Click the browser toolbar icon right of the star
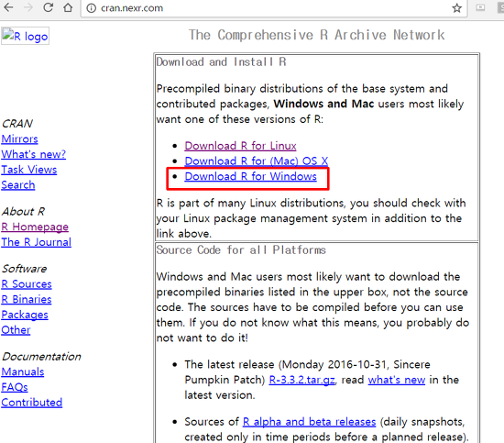The height and width of the screenshot is (443, 504). coord(480,7)
